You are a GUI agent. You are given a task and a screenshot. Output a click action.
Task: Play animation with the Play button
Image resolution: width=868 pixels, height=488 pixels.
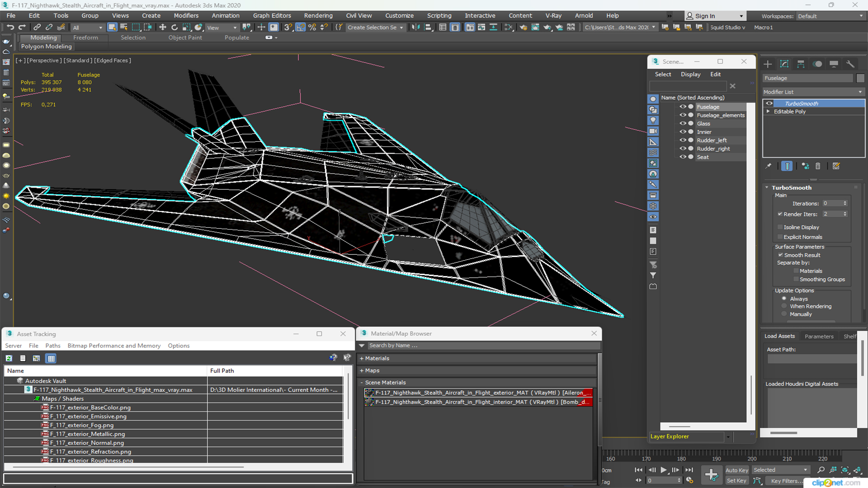(663, 470)
